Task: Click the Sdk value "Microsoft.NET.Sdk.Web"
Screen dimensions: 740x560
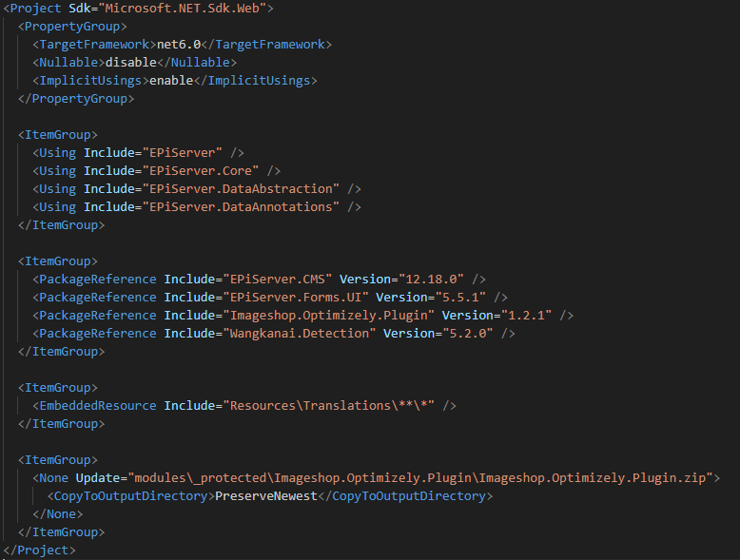Action: click(x=183, y=8)
